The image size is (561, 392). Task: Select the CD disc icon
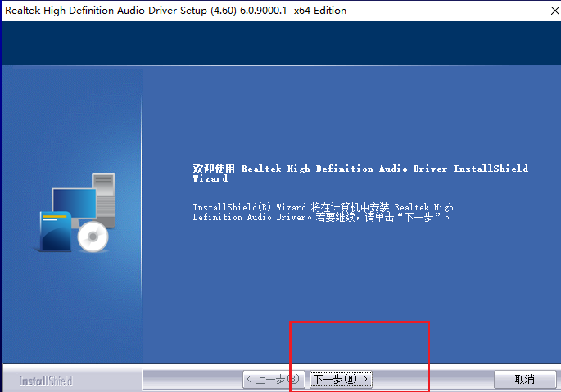[x=93, y=237]
